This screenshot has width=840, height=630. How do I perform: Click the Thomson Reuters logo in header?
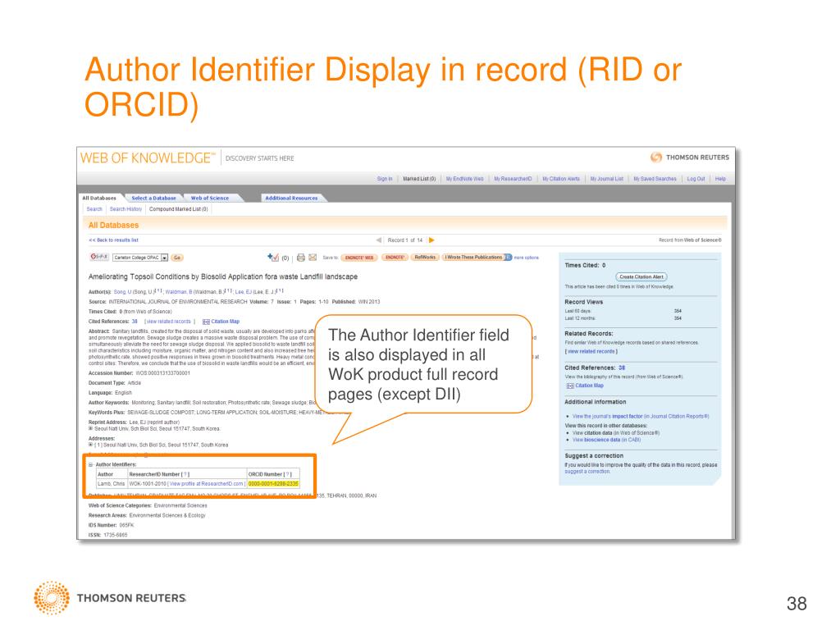click(689, 157)
